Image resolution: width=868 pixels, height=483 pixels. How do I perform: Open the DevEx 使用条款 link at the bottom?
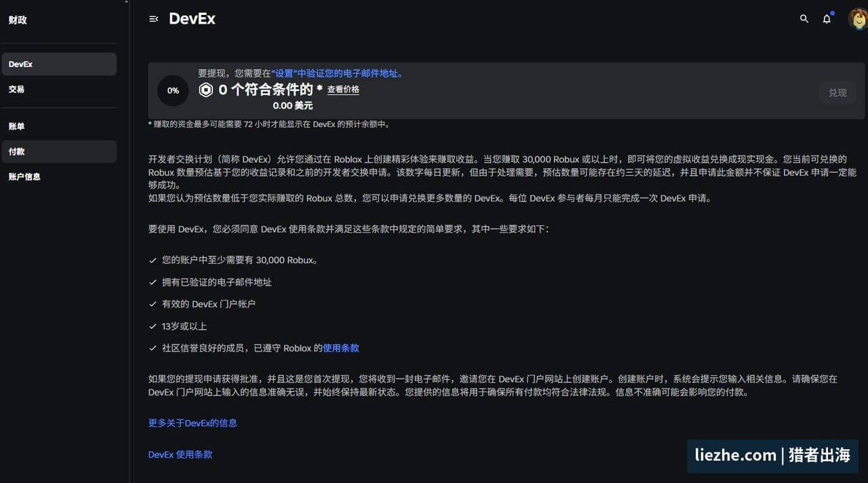pyautogui.click(x=180, y=455)
